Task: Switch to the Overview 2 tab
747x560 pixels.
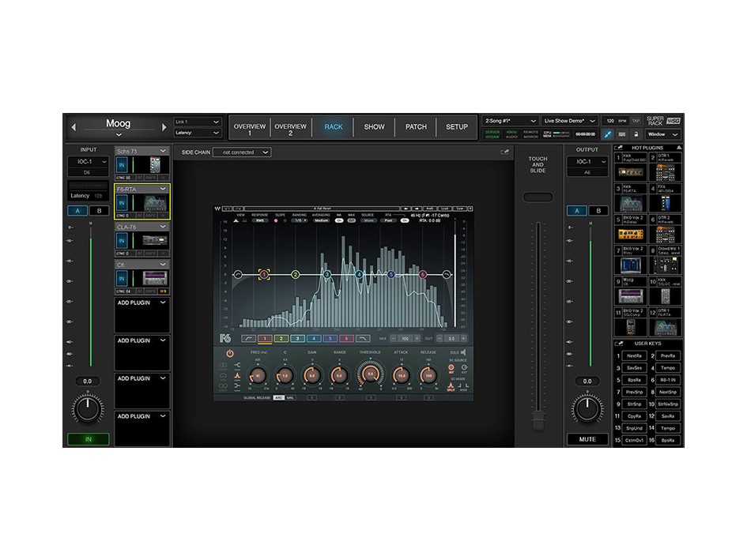Action: (x=291, y=127)
